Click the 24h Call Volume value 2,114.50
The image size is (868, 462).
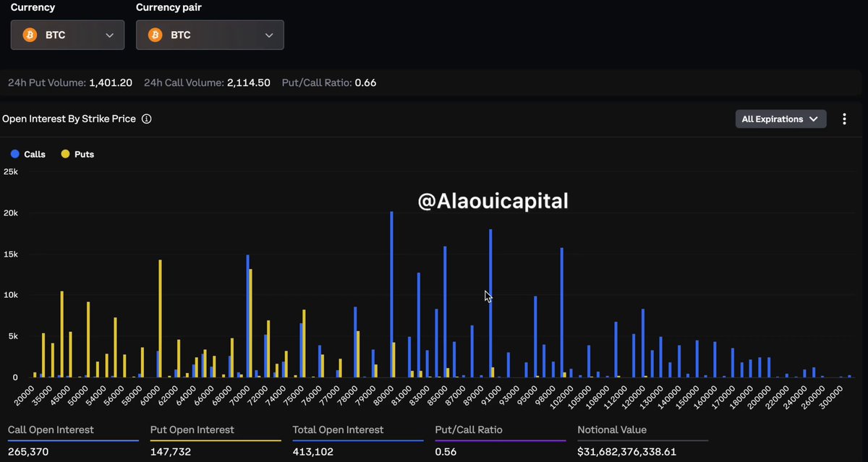[x=249, y=83]
